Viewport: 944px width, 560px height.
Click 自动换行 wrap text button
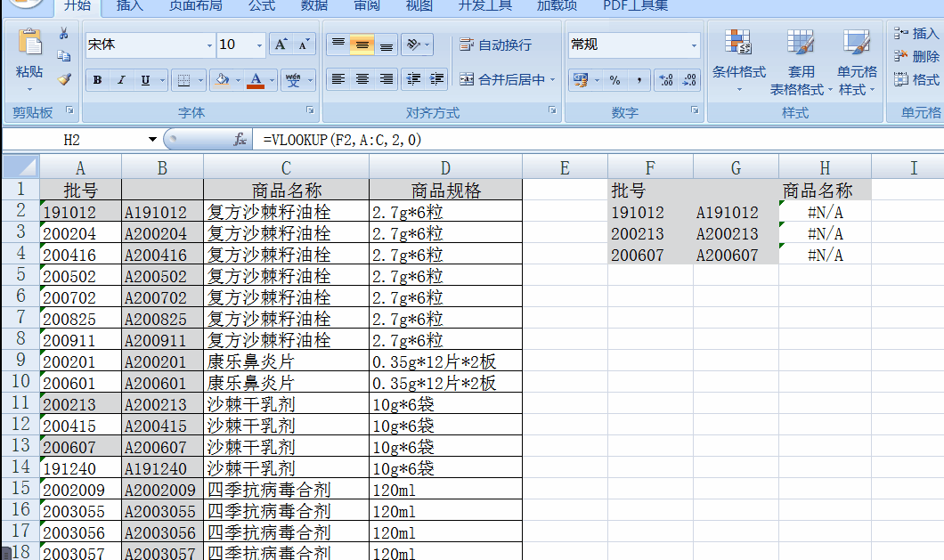[495, 45]
